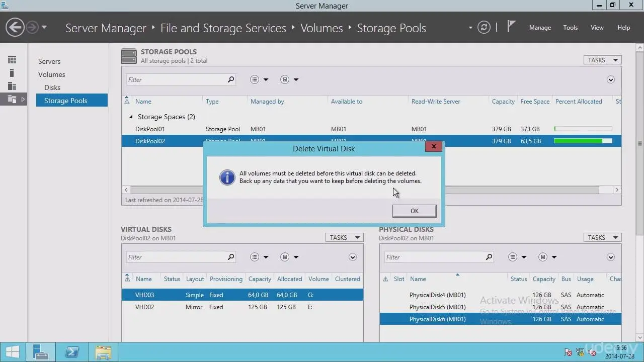Open Storage Pools TASKS dropdown
This screenshot has width=644, height=362.
pyautogui.click(x=602, y=60)
